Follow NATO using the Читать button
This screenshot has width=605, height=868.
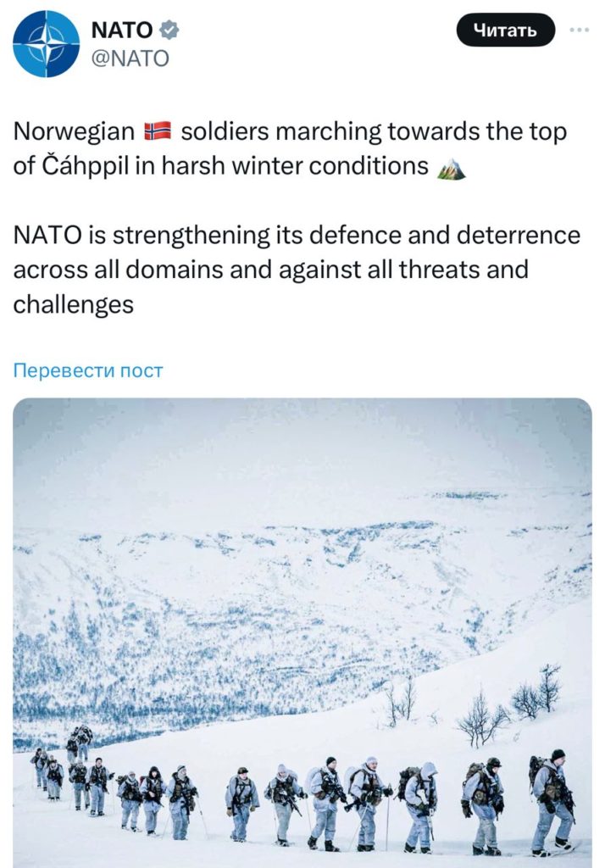coord(505,30)
